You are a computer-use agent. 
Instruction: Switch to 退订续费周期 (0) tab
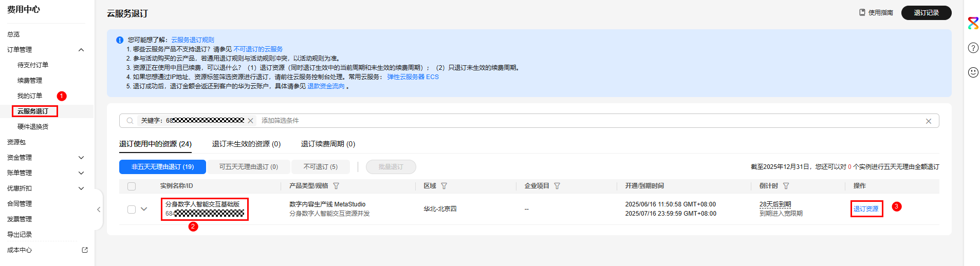328,144
